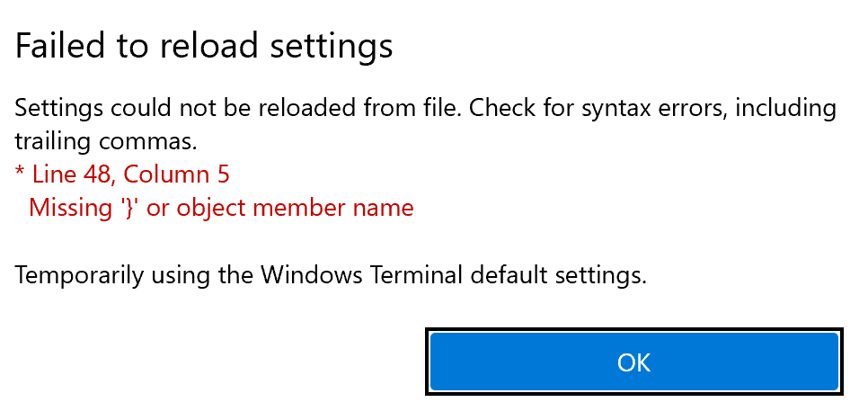Click the word 'Failed' in the title

click(54, 46)
